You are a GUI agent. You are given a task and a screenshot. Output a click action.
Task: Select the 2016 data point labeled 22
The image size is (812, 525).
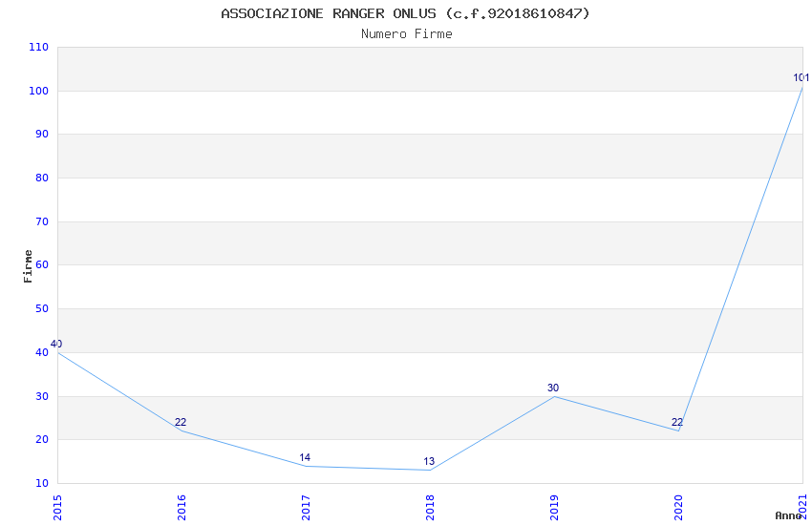click(182, 430)
